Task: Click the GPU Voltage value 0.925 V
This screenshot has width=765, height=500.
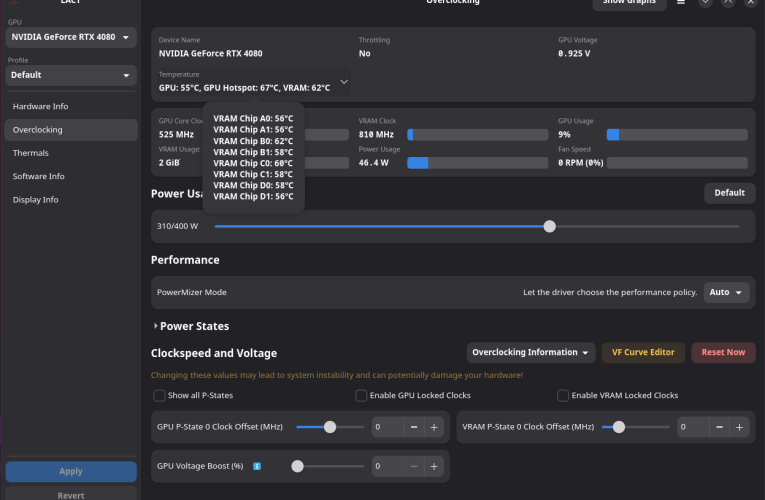Action: [574, 54]
